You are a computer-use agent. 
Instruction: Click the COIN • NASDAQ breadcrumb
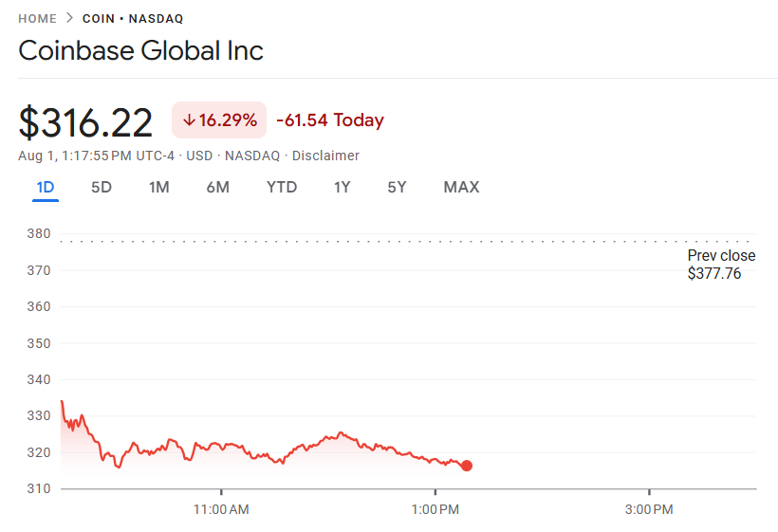click(x=133, y=19)
